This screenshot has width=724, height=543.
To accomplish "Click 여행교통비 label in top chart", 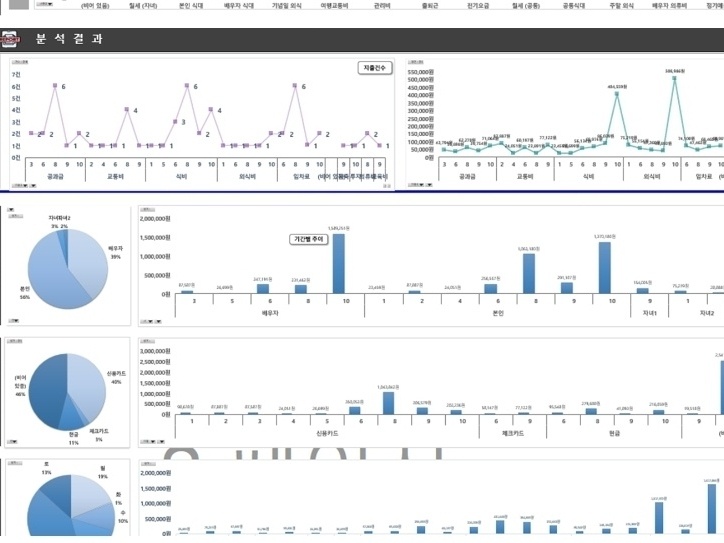I will tap(334, 6).
